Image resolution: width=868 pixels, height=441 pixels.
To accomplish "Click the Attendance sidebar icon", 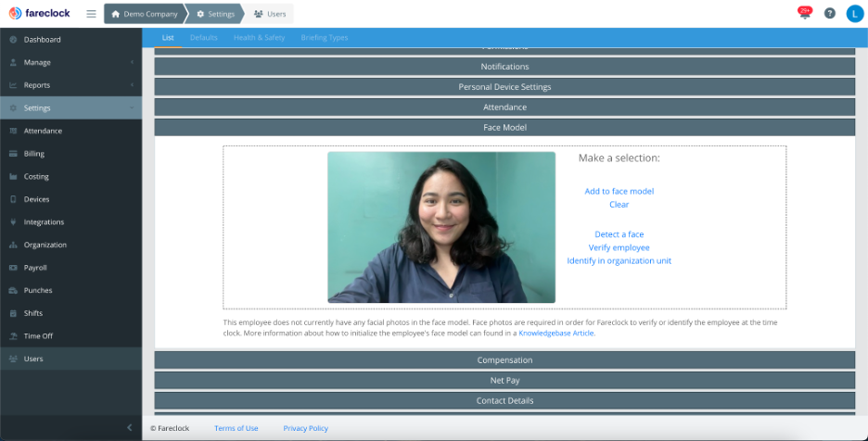I will click(x=13, y=131).
